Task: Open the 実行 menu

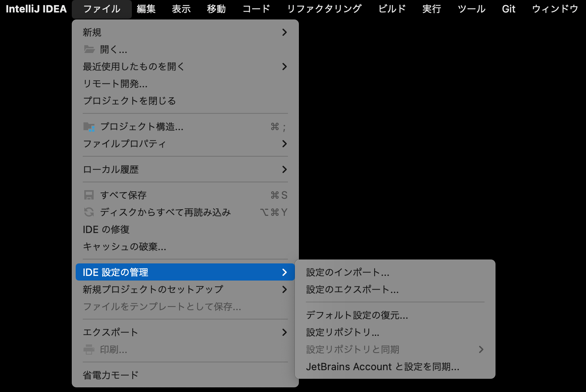Action: [x=432, y=9]
